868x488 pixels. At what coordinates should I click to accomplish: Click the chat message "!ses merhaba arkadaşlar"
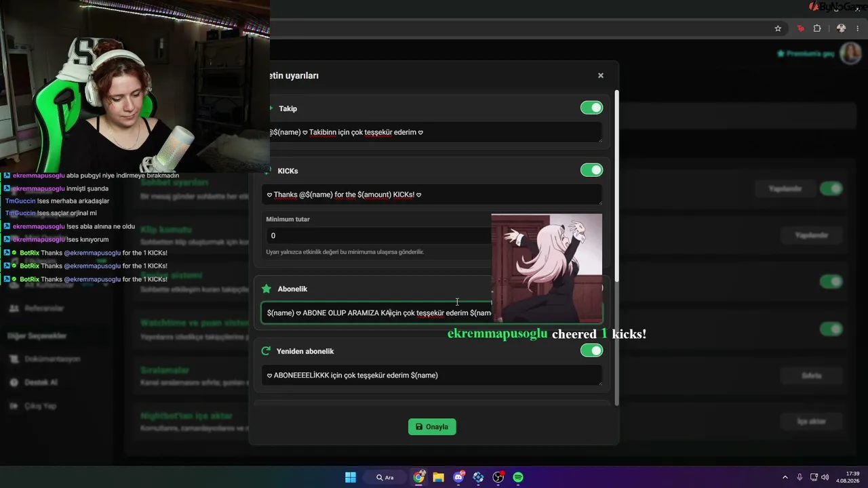tap(73, 201)
